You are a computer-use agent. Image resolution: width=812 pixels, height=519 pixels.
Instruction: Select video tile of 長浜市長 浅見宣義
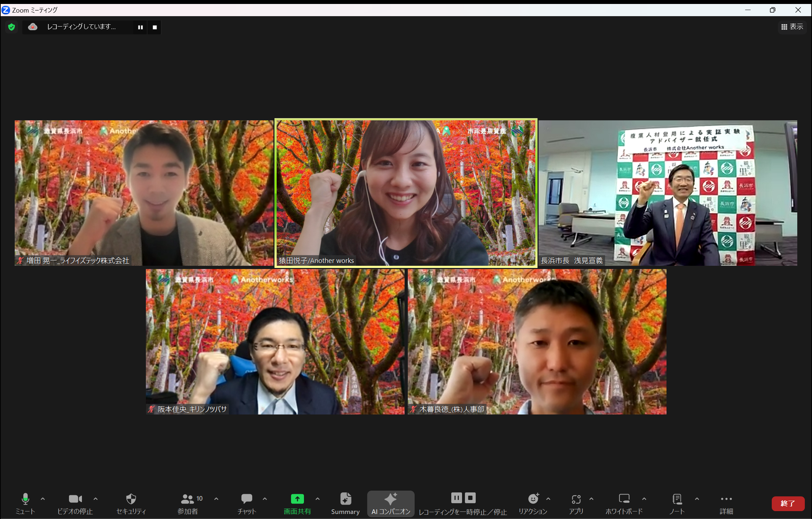tap(668, 193)
